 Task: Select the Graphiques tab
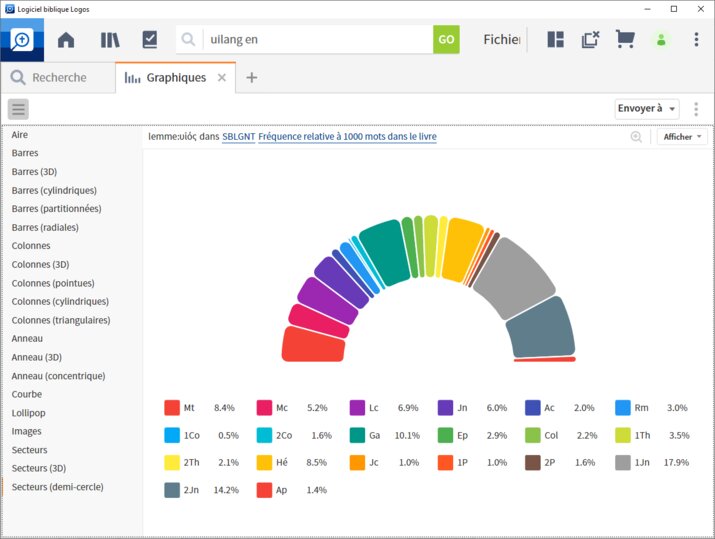point(176,78)
